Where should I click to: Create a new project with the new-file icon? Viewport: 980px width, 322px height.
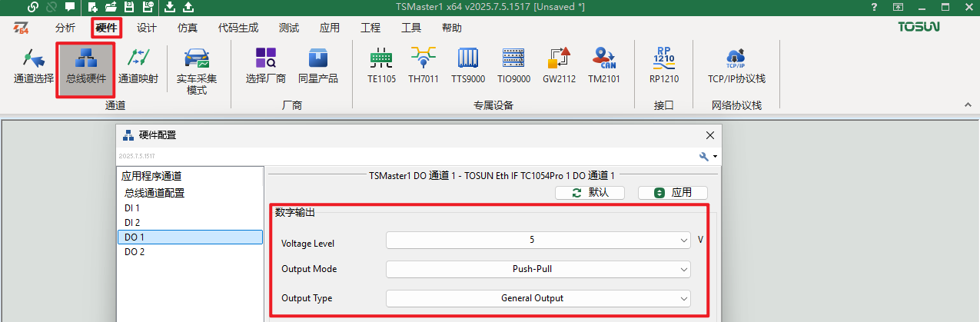click(x=93, y=7)
